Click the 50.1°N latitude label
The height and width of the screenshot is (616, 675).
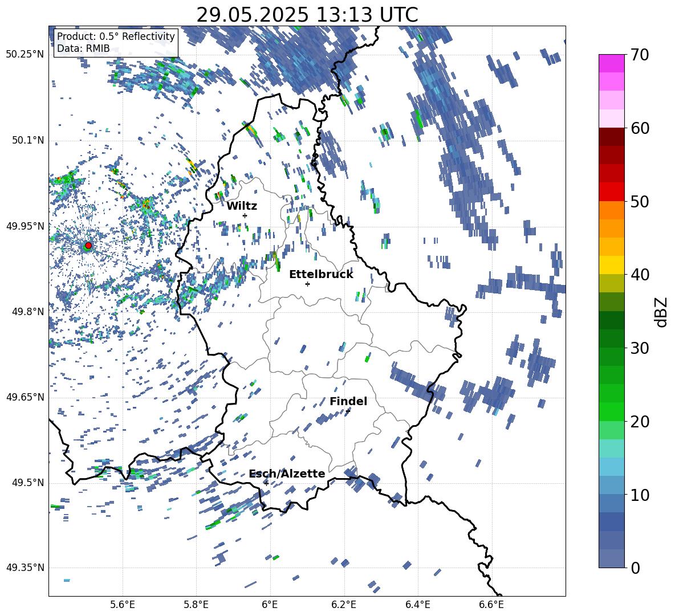coord(27,141)
